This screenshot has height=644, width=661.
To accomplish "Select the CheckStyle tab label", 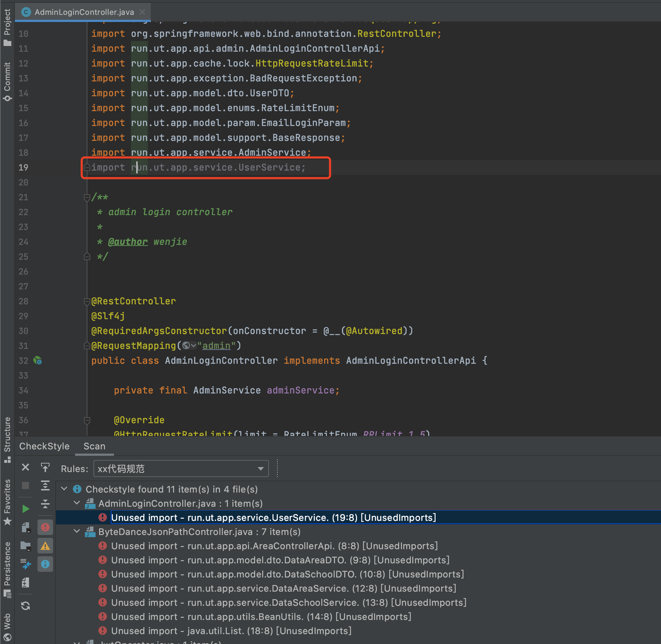I will tap(44, 446).
